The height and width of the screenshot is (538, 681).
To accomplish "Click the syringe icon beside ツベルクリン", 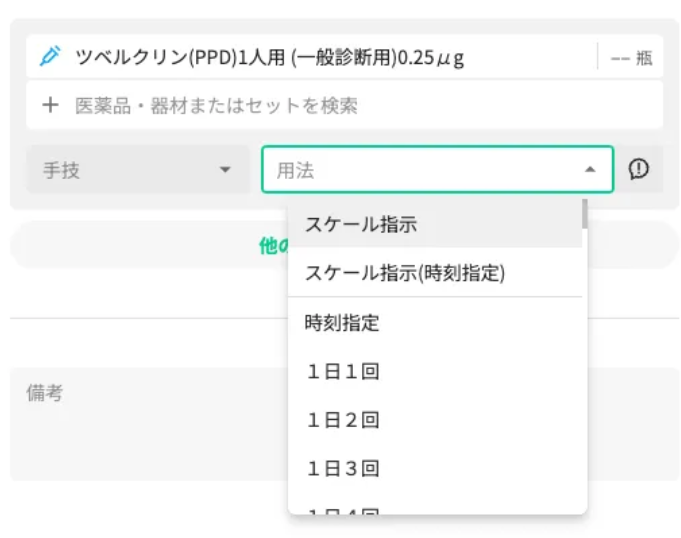I will [x=49, y=57].
